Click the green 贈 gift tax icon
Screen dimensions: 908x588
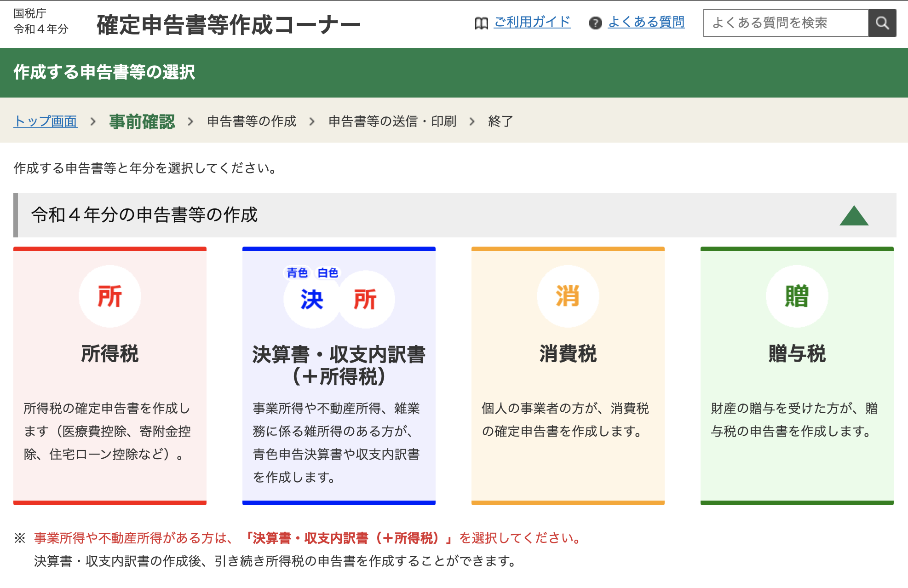(797, 296)
